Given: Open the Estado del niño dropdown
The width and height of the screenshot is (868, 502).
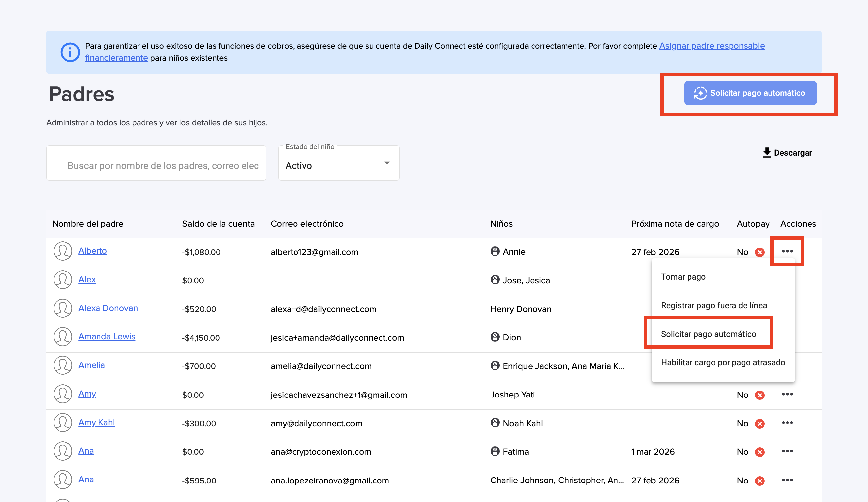Looking at the screenshot, I should (x=338, y=165).
